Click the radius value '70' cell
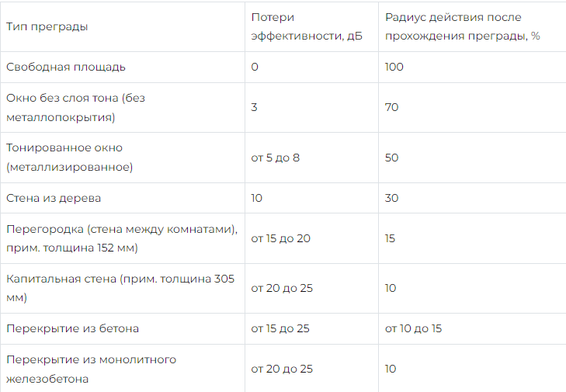Viewport: 566px width, 392px height. pyautogui.click(x=391, y=107)
